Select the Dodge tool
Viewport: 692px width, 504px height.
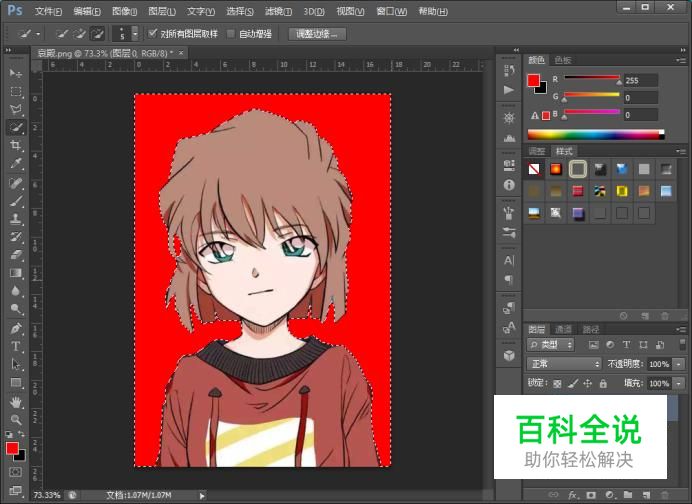coord(16,309)
